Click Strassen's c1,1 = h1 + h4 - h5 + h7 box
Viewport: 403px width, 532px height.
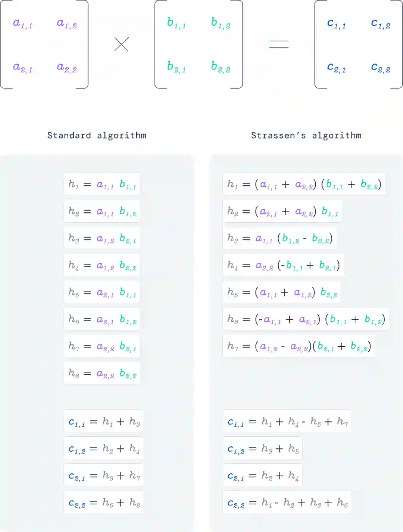[x=287, y=422]
